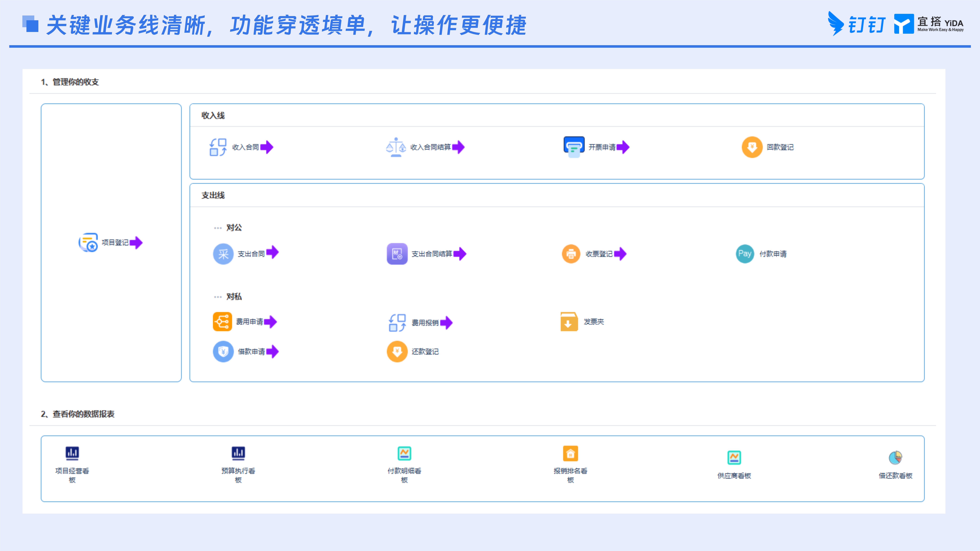Open the 收入合同结算 scales icon

pyautogui.click(x=396, y=147)
